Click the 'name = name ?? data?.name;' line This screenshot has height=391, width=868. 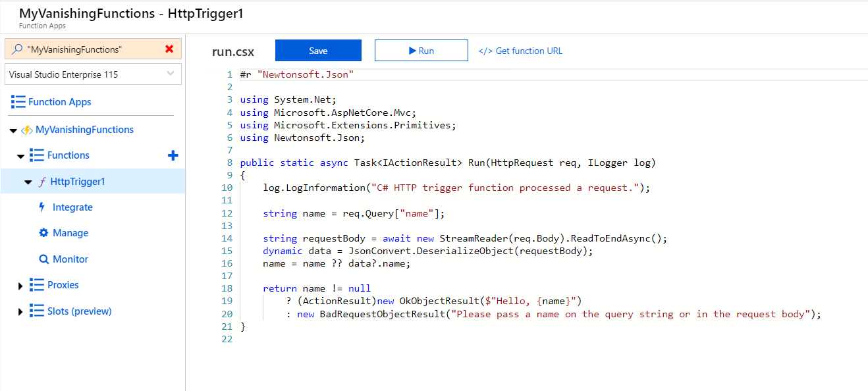[337, 263]
